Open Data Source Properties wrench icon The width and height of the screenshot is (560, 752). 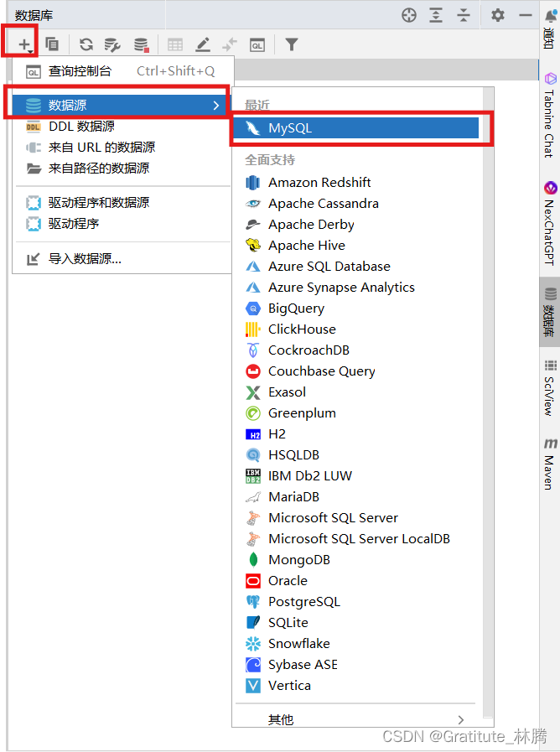pos(112,44)
